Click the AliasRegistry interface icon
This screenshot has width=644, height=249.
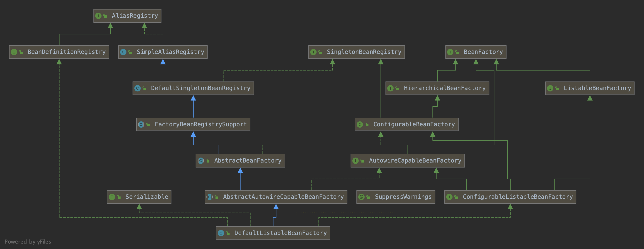98,16
